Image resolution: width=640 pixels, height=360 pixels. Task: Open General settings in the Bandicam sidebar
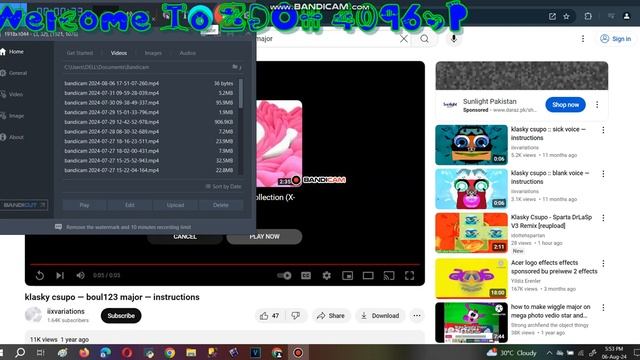pyautogui.click(x=14, y=73)
